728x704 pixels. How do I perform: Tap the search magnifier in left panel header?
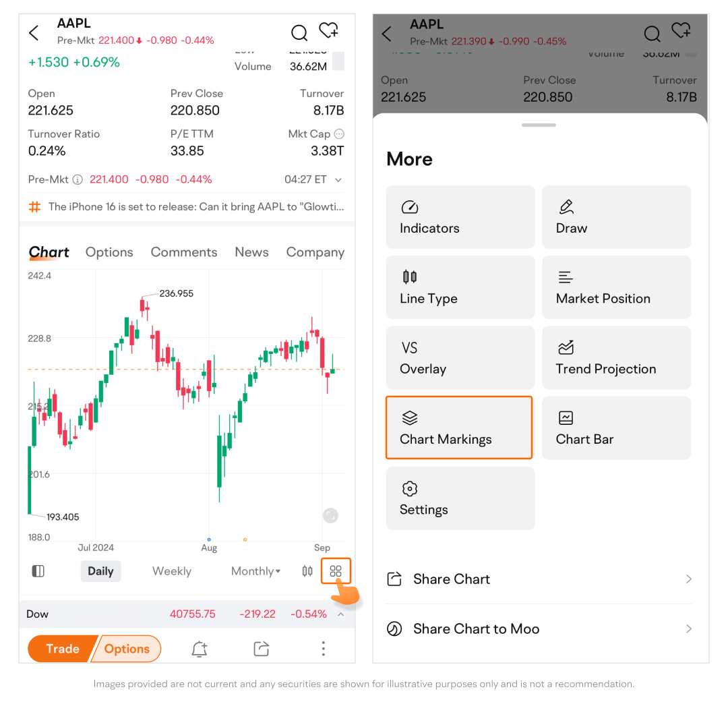pos(299,32)
